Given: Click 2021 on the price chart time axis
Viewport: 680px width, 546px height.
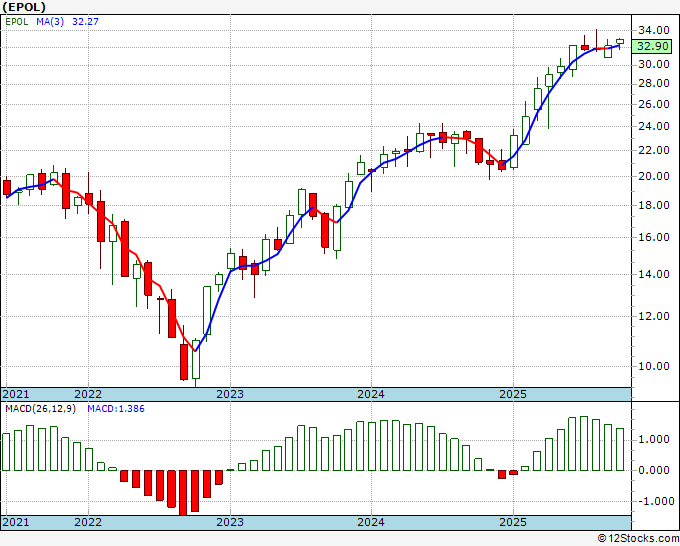Looking at the screenshot, I should 16,394.
